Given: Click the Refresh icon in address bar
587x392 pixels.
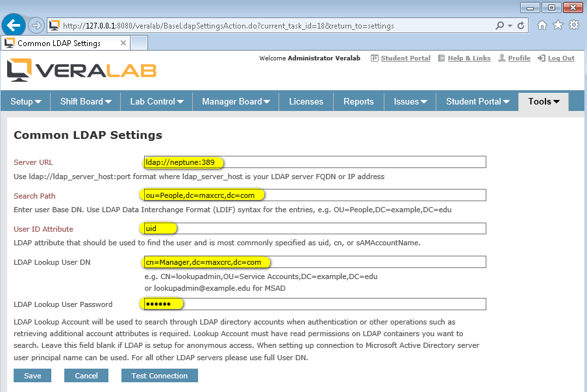Looking at the screenshot, I should (521, 26).
